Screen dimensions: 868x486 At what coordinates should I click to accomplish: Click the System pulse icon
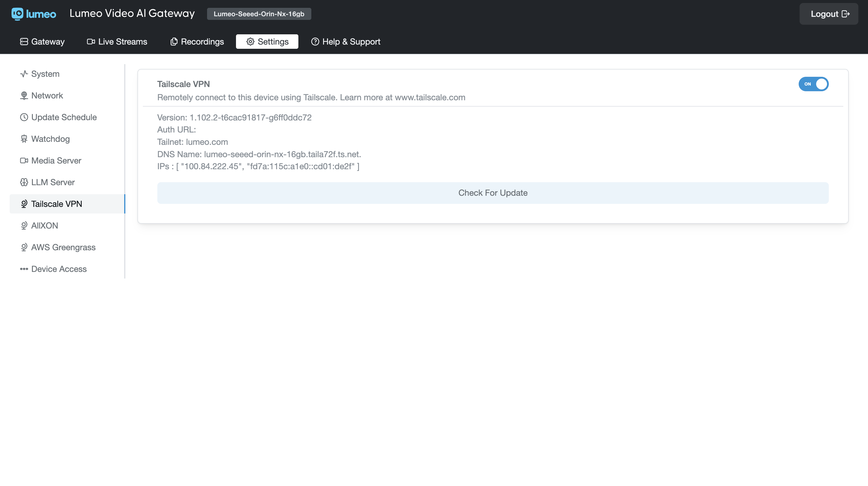24,74
